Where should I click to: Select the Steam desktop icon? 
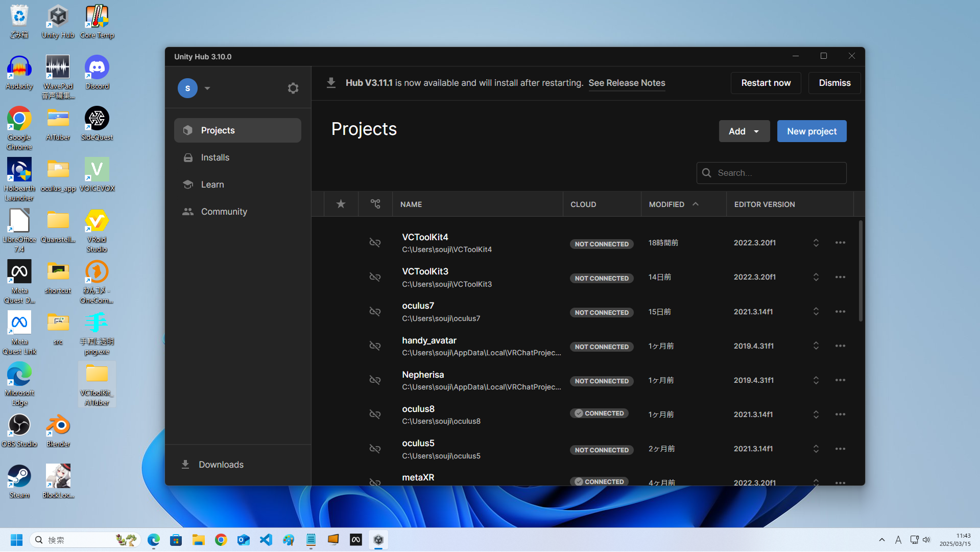pos(19,481)
